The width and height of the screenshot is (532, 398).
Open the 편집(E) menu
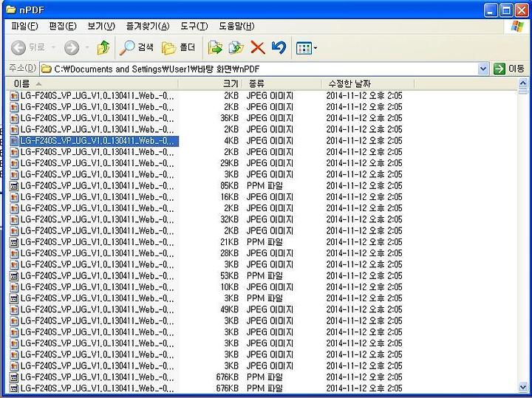point(63,26)
